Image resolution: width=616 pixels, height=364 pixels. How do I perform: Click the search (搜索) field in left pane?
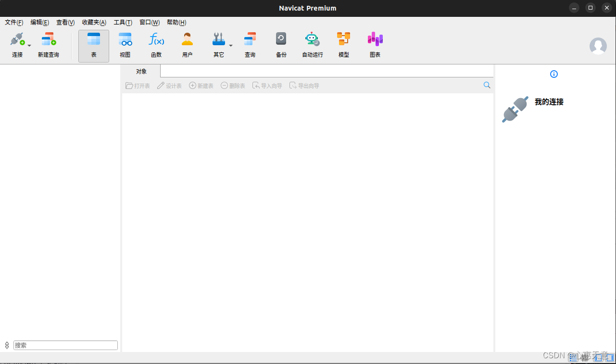tap(65, 345)
